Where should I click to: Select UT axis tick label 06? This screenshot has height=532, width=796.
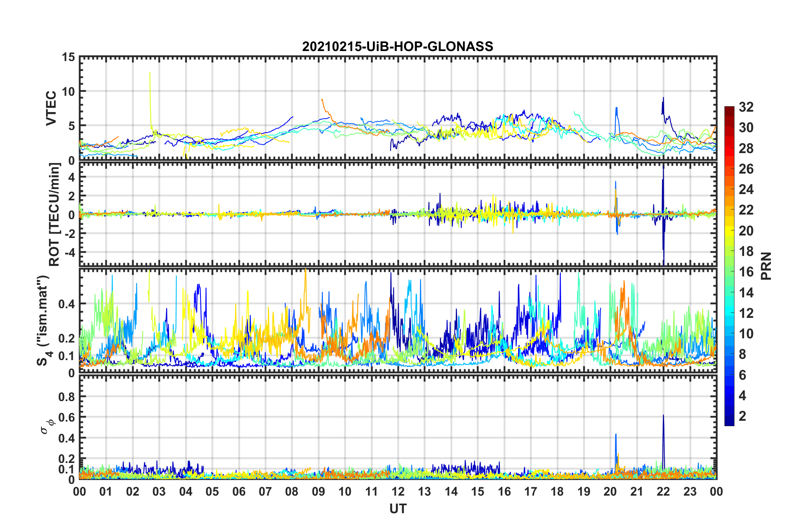tap(239, 491)
